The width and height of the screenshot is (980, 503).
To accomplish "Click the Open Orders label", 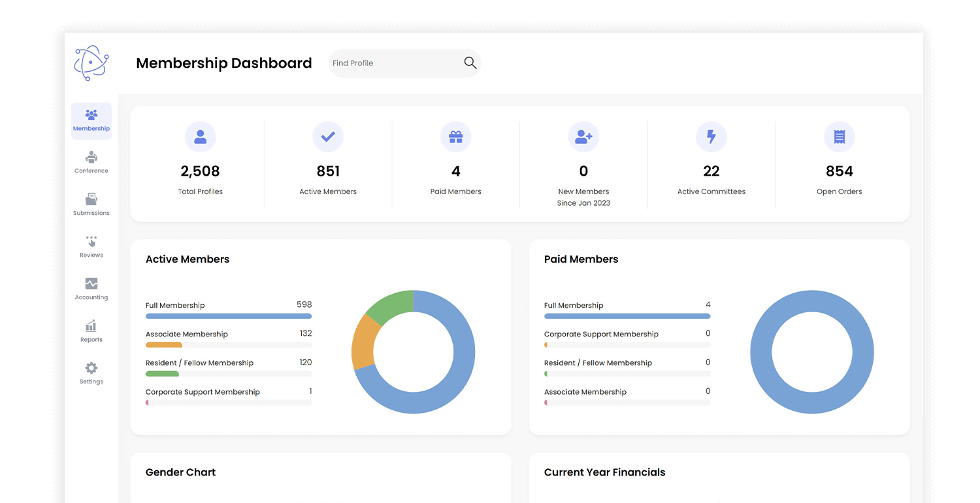I will (840, 191).
